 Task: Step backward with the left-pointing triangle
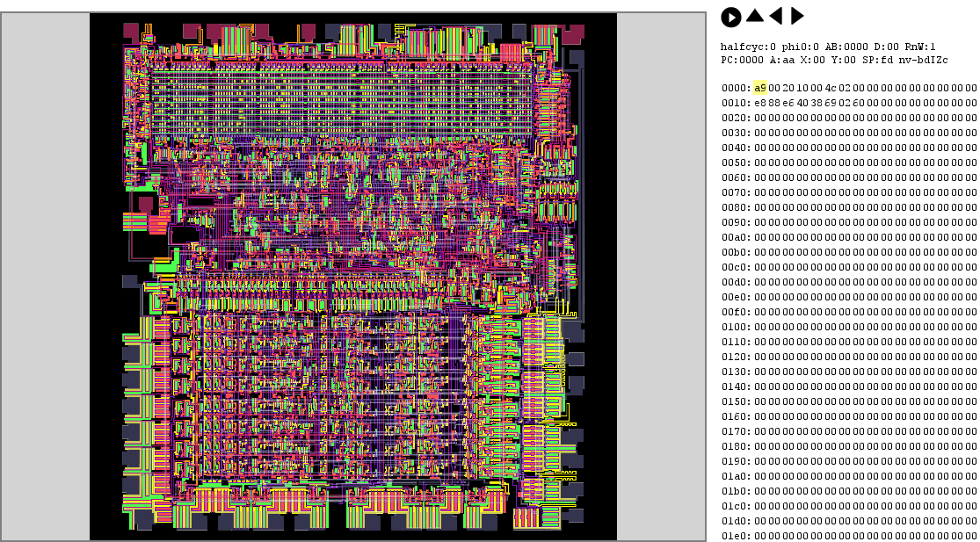click(776, 16)
